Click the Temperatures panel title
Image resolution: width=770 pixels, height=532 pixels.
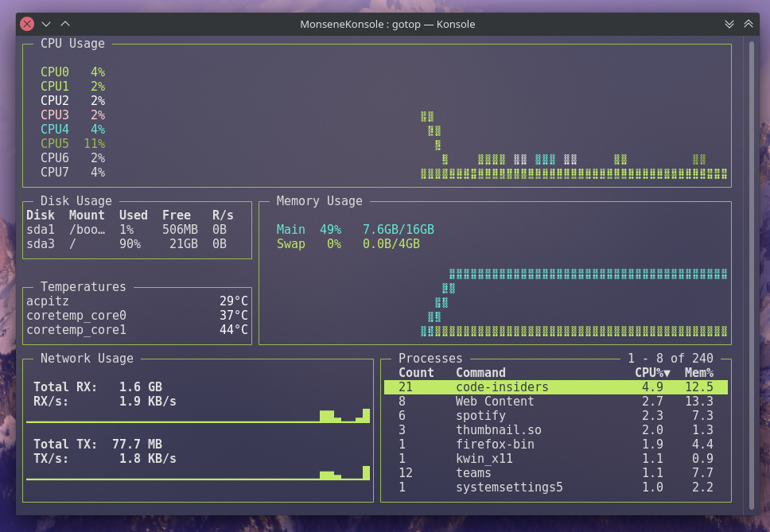83,286
